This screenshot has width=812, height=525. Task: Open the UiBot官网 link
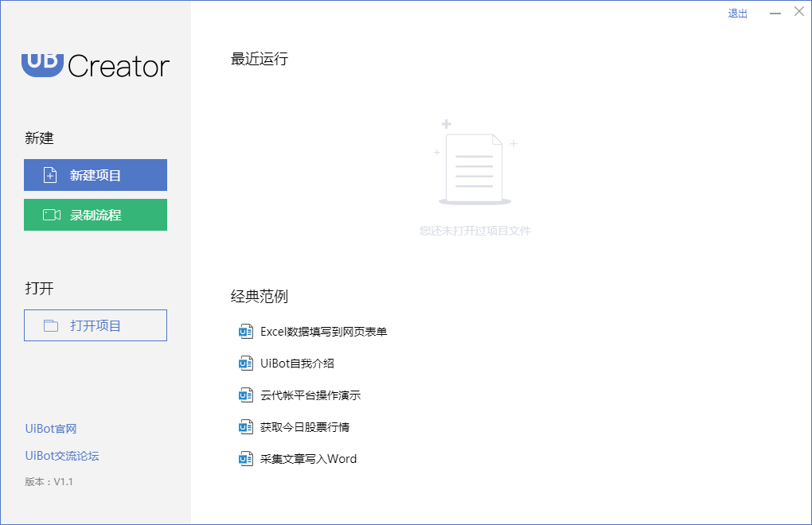pos(50,428)
